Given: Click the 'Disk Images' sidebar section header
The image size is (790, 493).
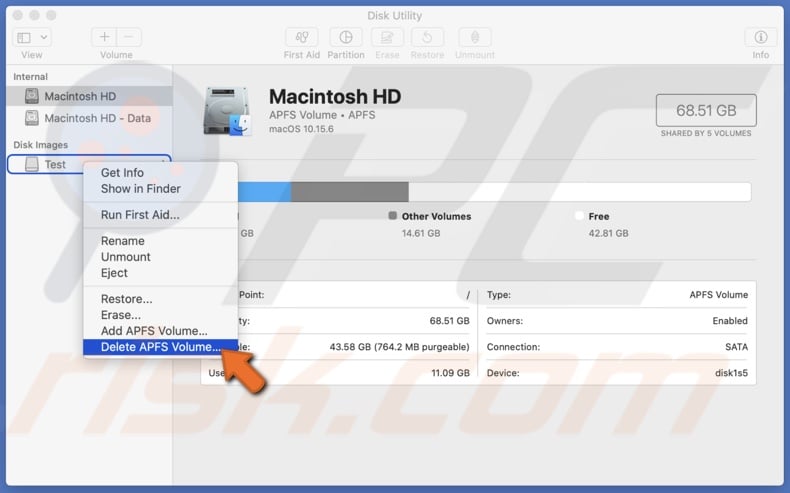Looking at the screenshot, I should click(40, 145).
